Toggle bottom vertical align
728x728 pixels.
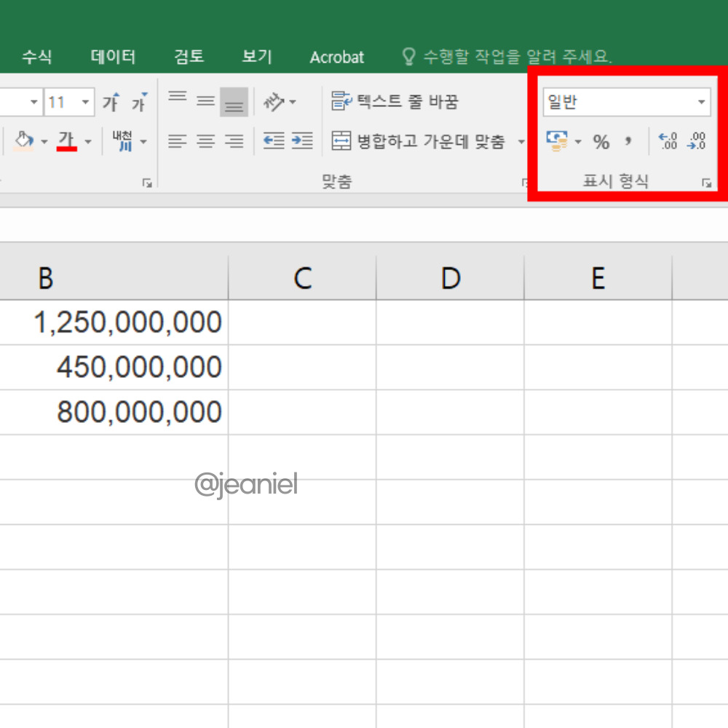[234, 102]
